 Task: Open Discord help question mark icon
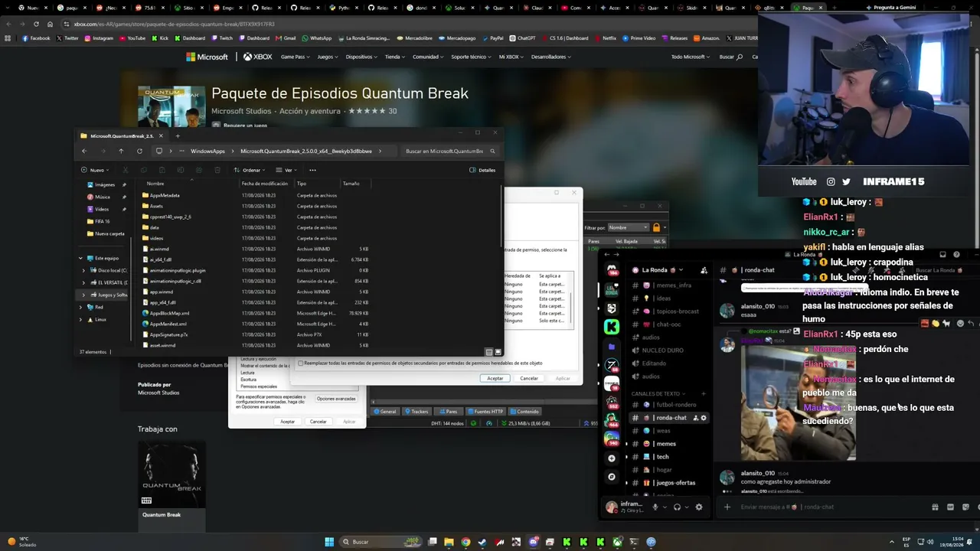pyautogui.click(x=956, y=255)
